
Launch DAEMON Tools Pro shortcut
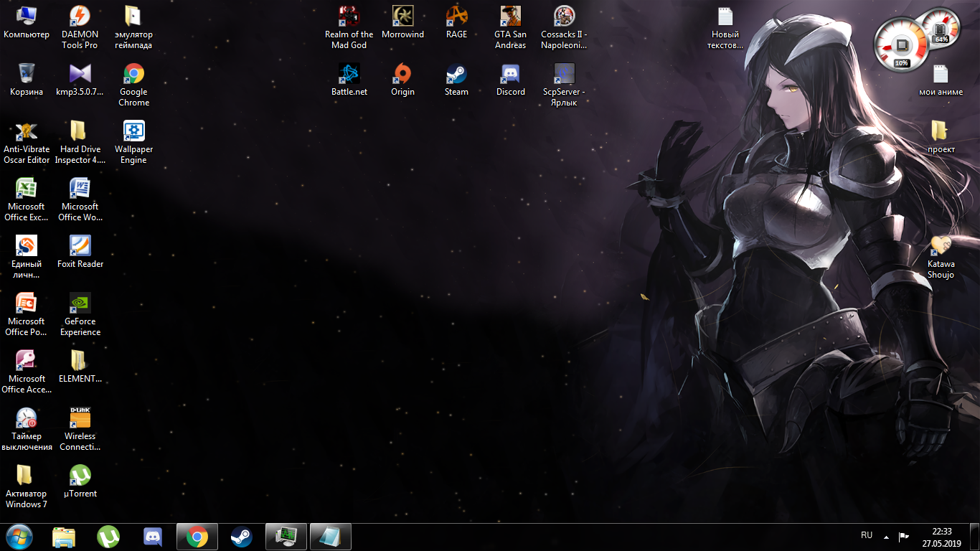(80, 27)
